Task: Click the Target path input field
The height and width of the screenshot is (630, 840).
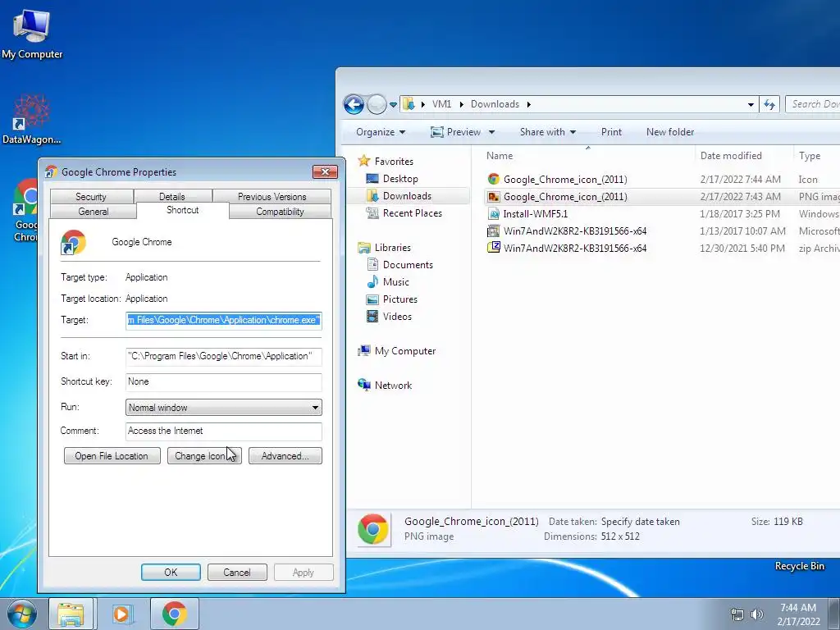Action: point(223,321)
